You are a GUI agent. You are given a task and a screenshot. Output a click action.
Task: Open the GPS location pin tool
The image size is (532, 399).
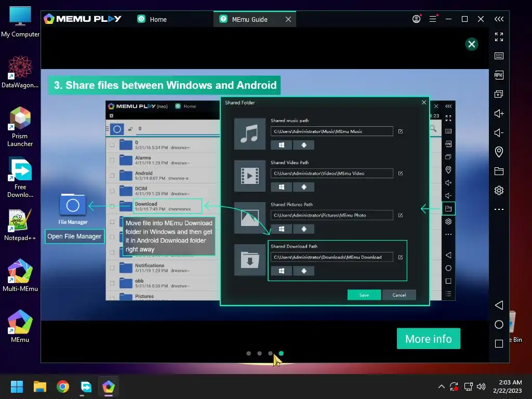499,152
